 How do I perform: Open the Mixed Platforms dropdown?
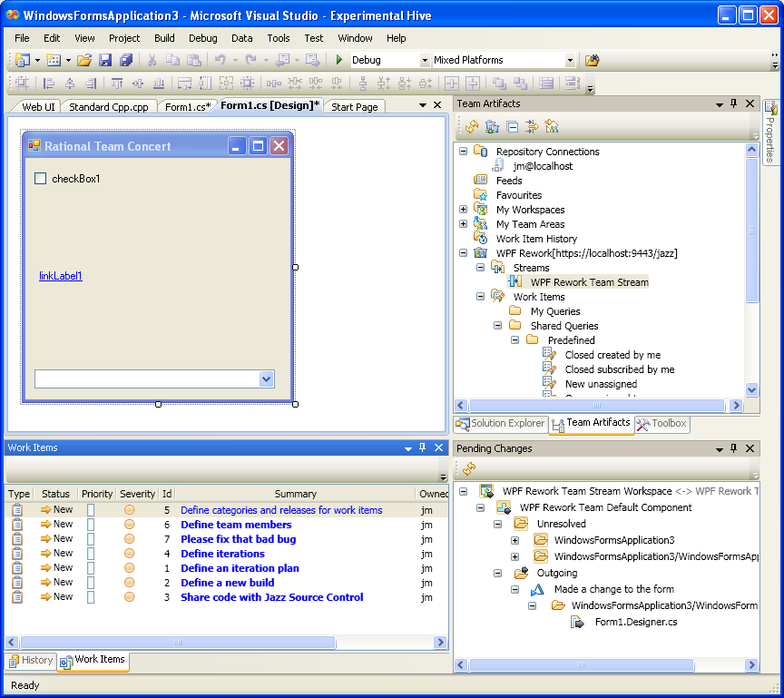click(570, 61)
